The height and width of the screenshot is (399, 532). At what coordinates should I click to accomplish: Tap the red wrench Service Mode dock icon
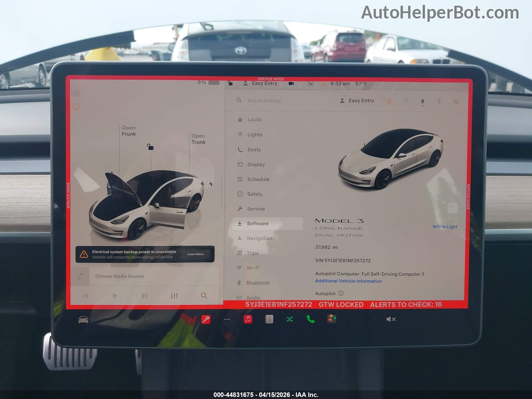click(x=206, y=319)
